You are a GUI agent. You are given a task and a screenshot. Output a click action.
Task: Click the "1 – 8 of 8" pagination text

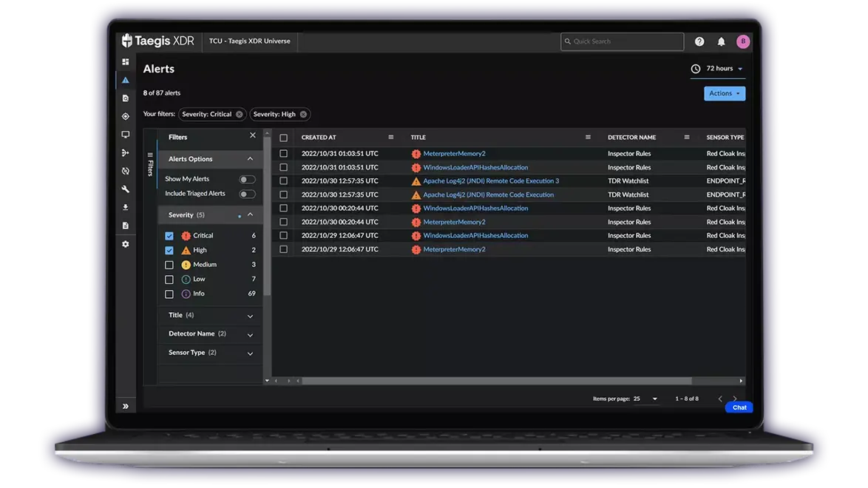pyautogui.click(x=687, y=399)
